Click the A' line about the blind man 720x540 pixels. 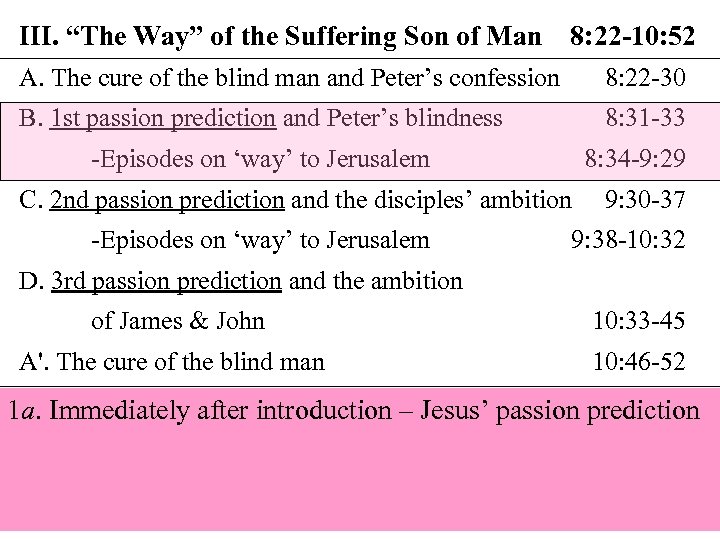point(172,361)
